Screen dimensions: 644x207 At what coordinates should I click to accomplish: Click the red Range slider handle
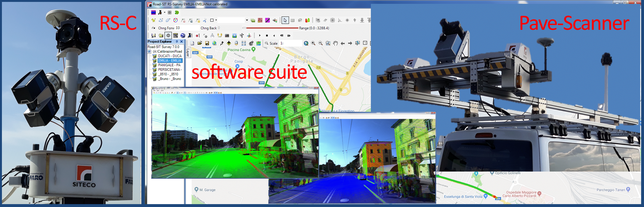(x=244, y=28)
